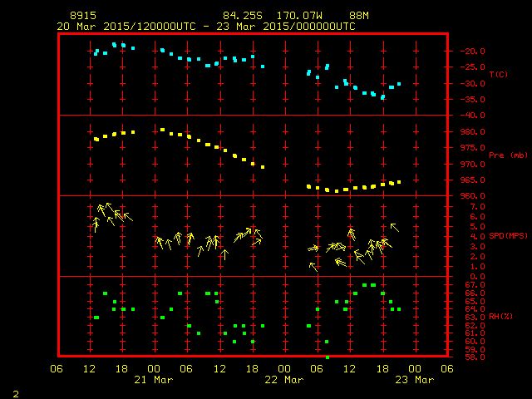
Task: Select the 960.0 pressure axis value
Action: (x=467, y=196)
